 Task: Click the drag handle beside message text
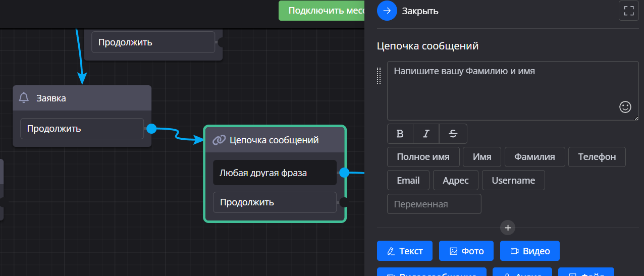click(x=379, y=76)
